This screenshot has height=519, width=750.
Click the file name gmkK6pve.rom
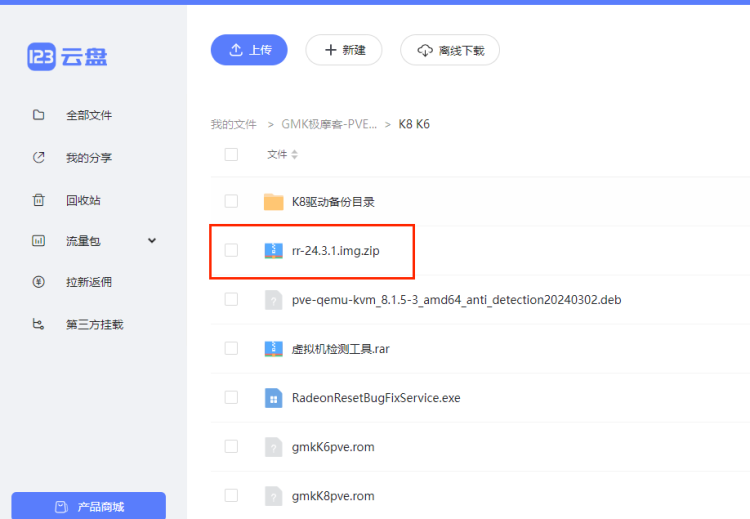[x=333, y=447]
